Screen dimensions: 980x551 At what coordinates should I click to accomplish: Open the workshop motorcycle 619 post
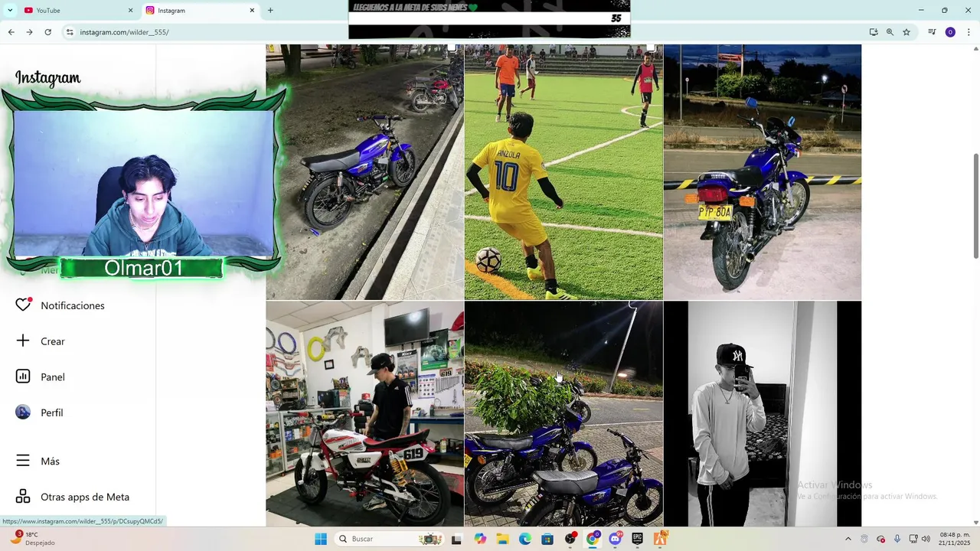click(364, 413)
